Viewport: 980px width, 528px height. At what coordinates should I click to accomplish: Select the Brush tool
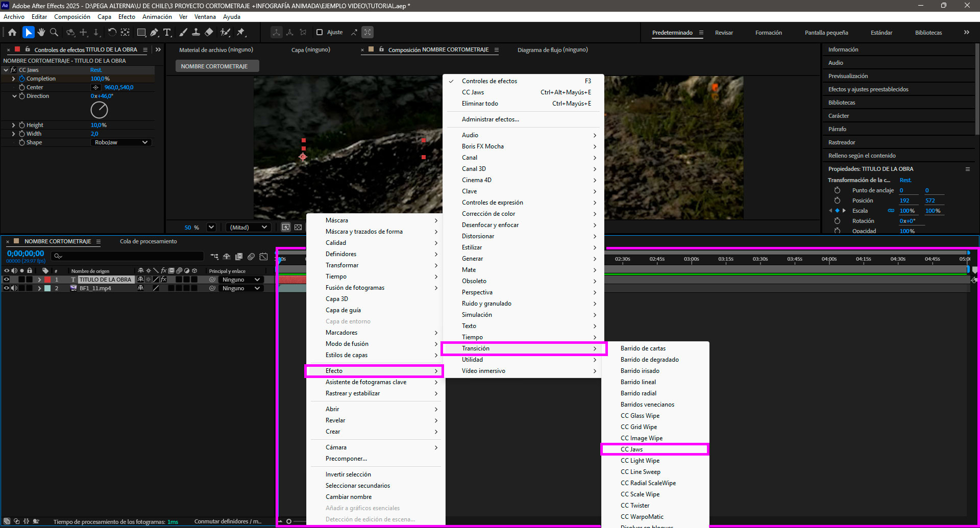(183, 32)
